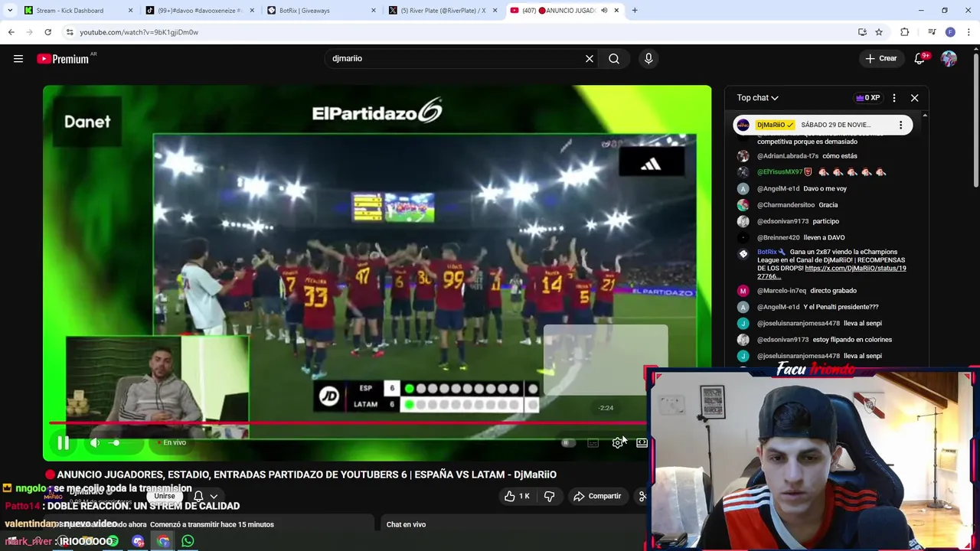Toggle subtitles in the player

pos(593,442)
